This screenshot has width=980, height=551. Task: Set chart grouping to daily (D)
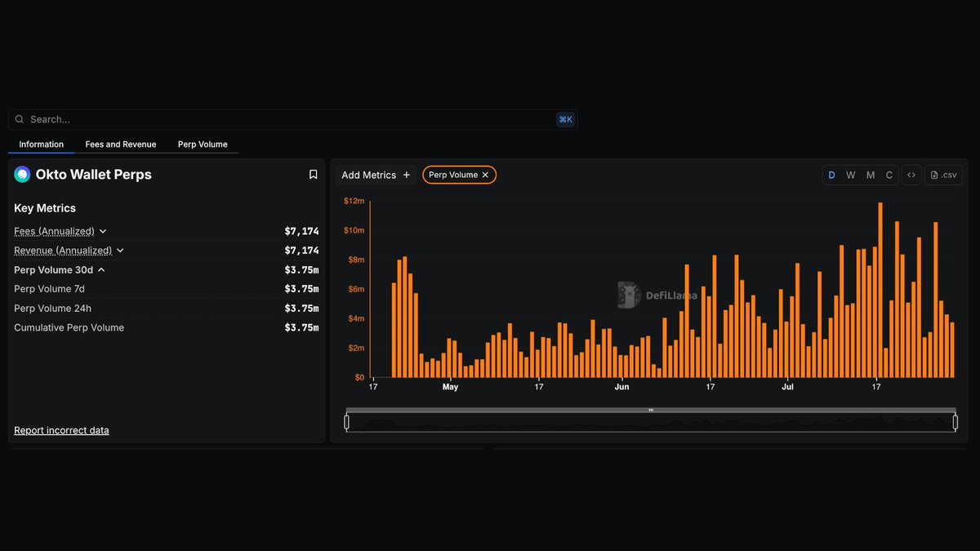[832, 175]
